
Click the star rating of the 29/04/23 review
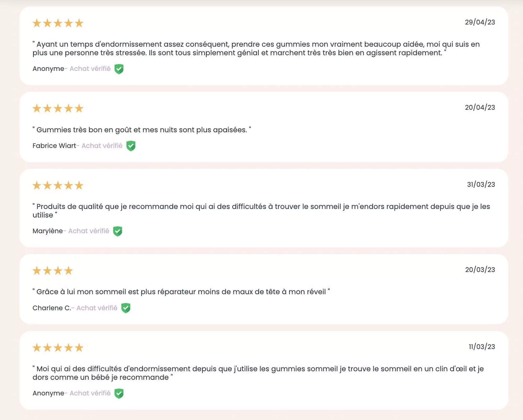coord(58,23)
